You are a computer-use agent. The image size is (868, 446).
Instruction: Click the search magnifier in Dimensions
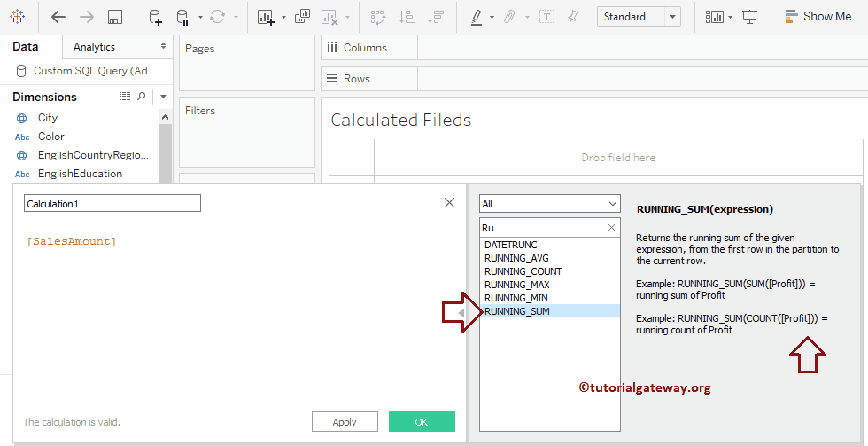click(141, 97)
